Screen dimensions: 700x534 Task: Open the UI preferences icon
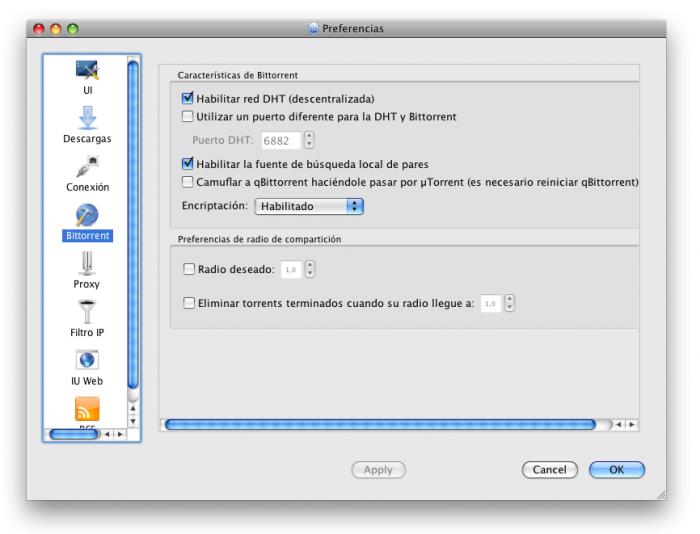pyautogui.click(x=88, y=71)
